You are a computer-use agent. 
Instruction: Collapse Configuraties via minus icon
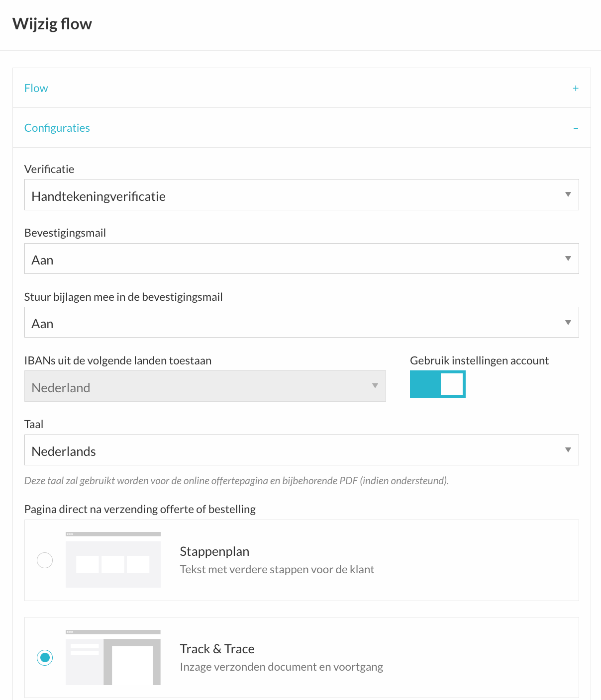coord(576,128)
